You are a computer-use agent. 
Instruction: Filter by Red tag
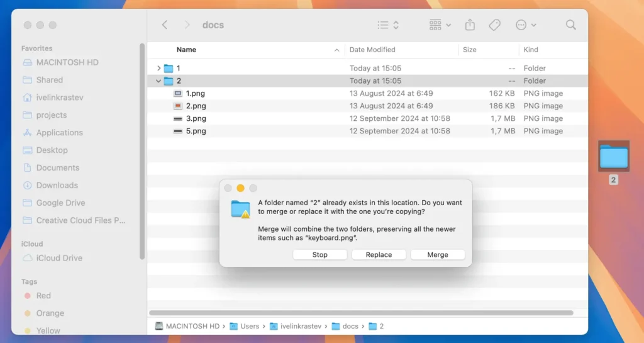tap(43, 296)
